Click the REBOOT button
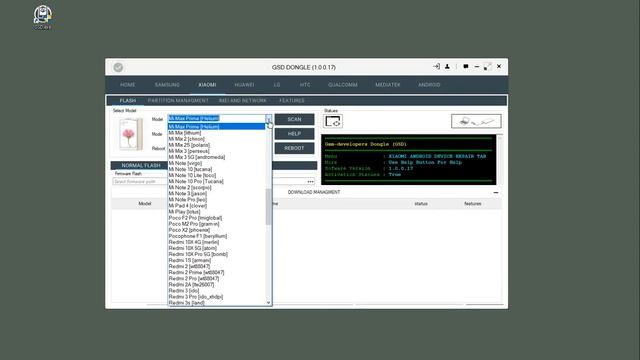The image size is (640, 360). [294, 148]
